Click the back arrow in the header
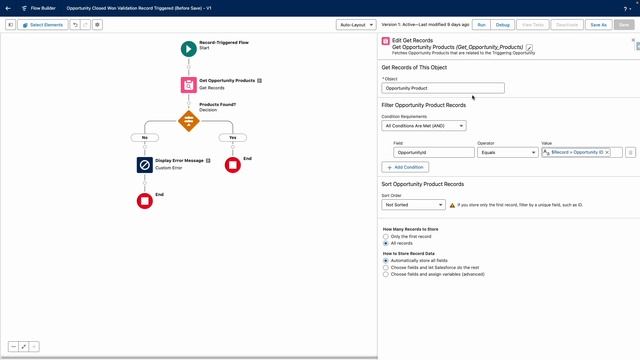Viewport: 640px width, 360px height. (x=8, y=8)
